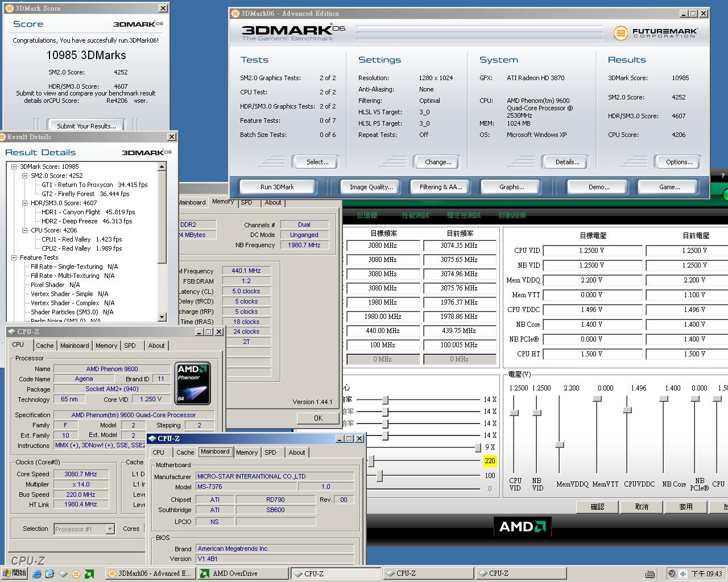Click Run 3DMark button
Screen dimensions: 728x582
click(x=277, y=187)
